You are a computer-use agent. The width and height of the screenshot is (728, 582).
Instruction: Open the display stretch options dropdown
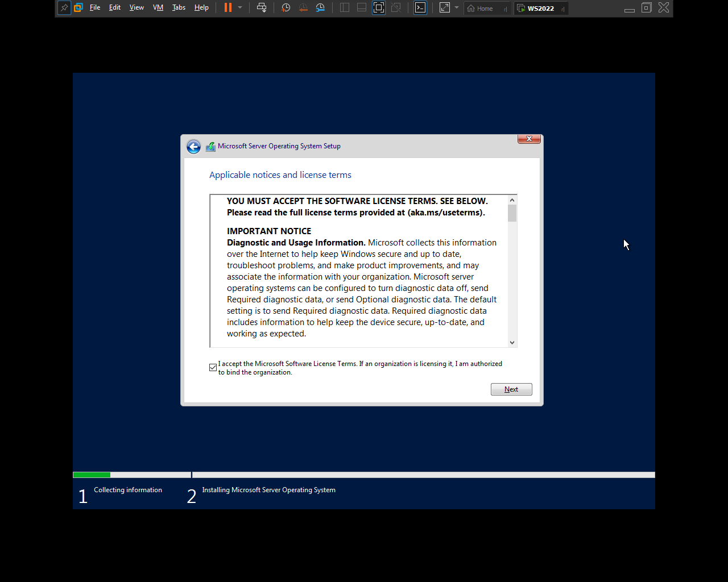[457, 8]
